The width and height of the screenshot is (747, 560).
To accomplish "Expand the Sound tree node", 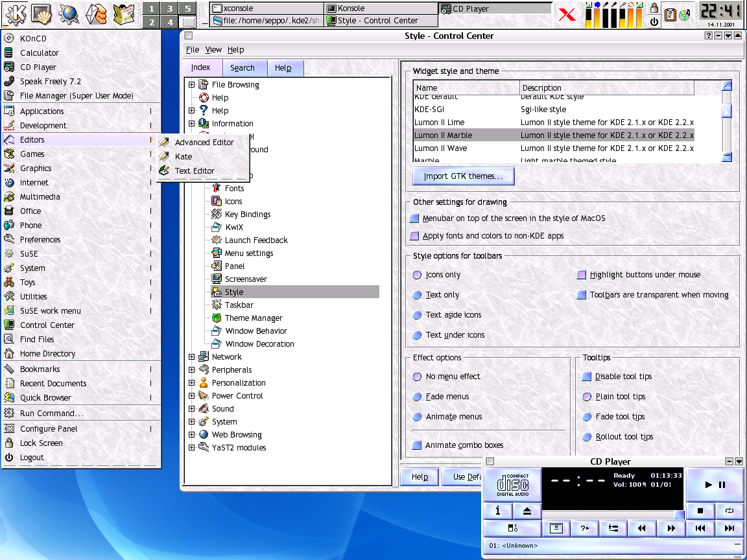I will pyautogui.click(x=191, y=408).
